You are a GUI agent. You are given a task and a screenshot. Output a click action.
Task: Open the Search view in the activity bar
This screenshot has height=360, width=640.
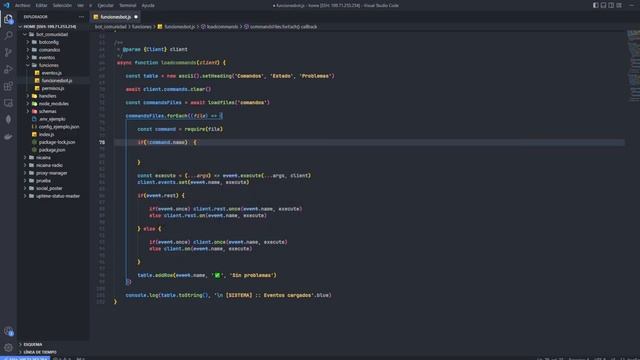click(8, 36)
